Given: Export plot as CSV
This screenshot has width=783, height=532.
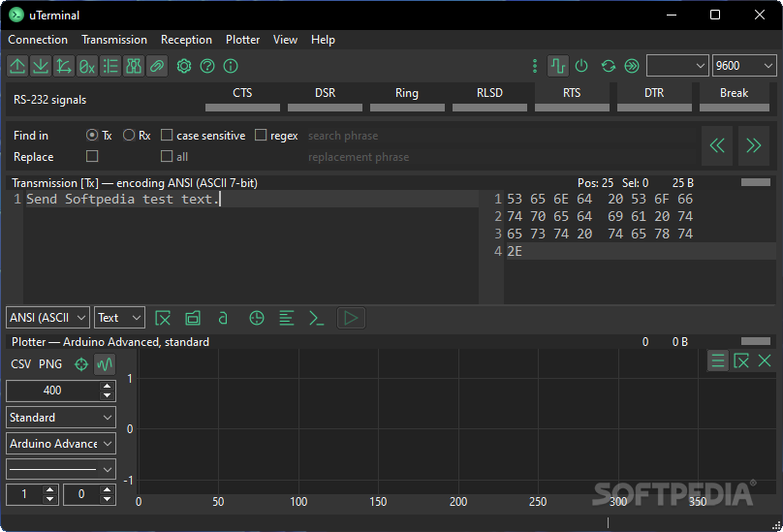Looking at the screenshot, I should 21,364.
